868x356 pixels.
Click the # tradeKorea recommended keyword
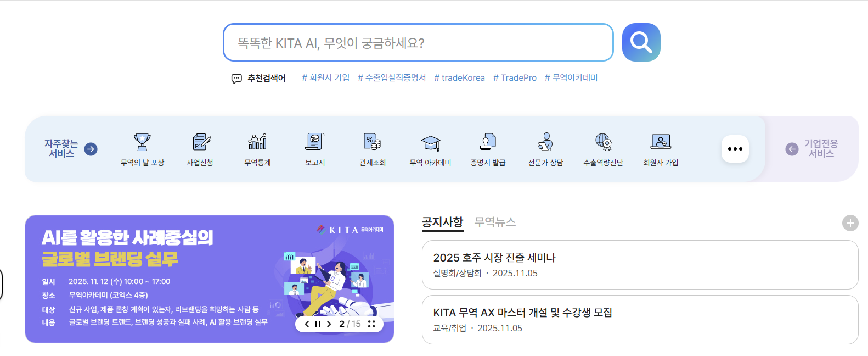click(459, 78)
